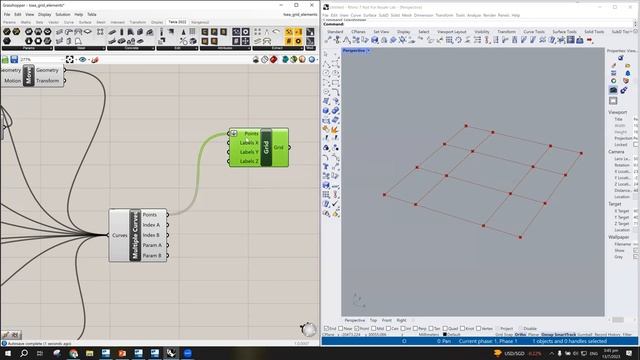This screenshot has width=640, height=360.
Task: Switch to the Params component tab in Grasshopper
Action: tap(9, 22)
